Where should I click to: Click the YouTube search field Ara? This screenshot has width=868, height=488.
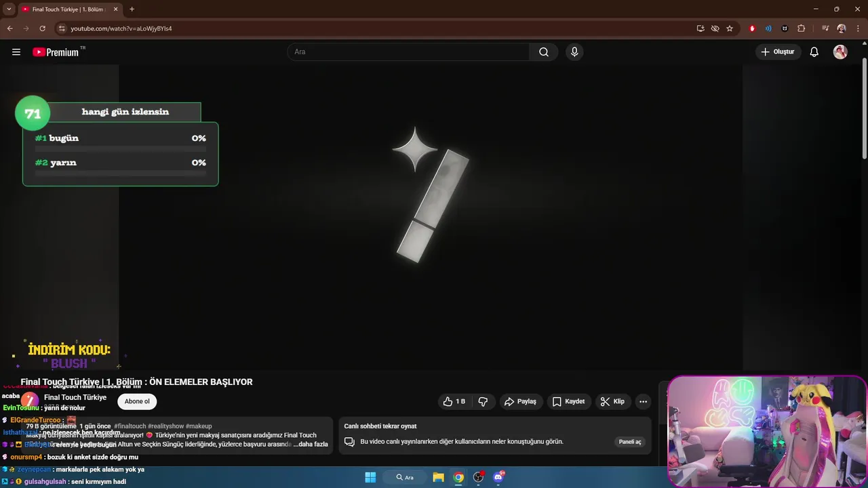click(x=409, y=52)
